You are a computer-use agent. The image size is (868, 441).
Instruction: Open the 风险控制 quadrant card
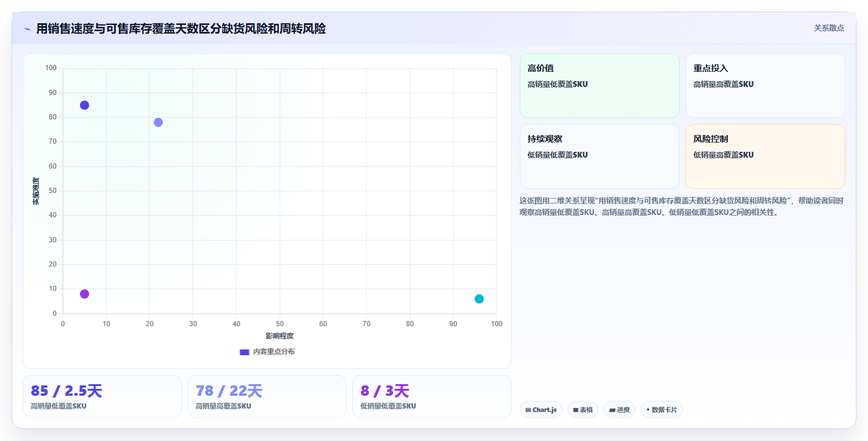[x=765, y=156]
